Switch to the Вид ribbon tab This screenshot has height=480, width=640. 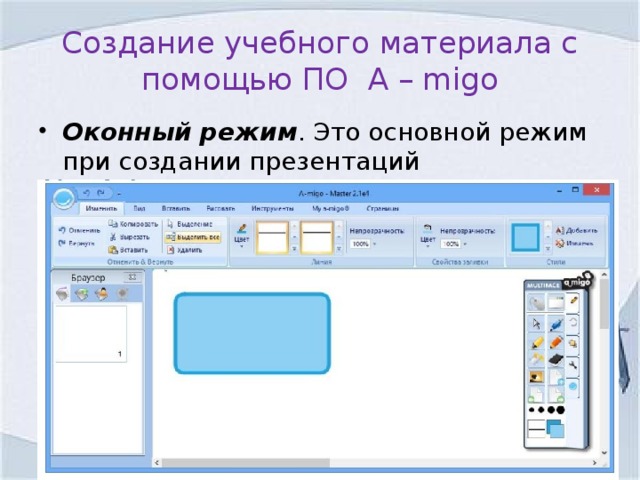click(x=139, y=209)
